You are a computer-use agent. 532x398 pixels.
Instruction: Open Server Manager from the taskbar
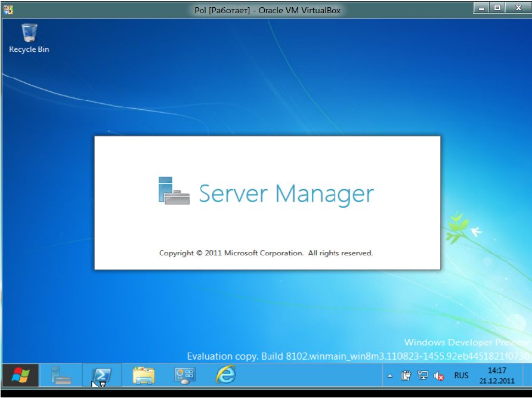click(61, 375)
